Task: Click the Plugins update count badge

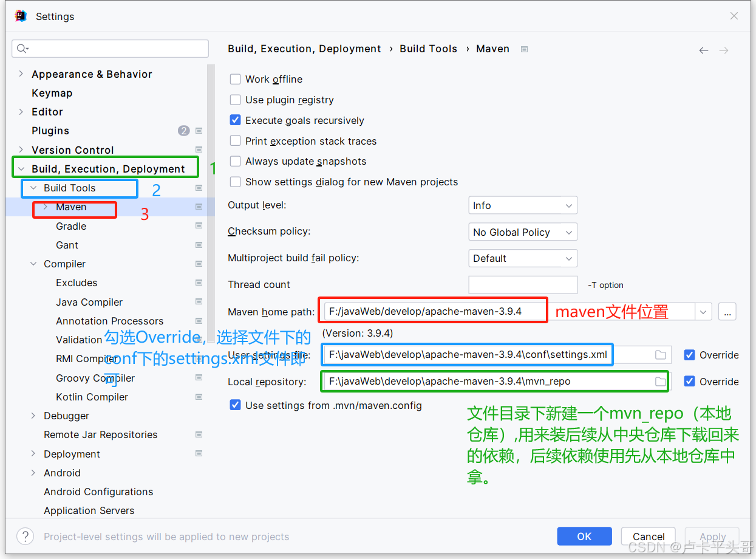Action: tap(184, 131)
